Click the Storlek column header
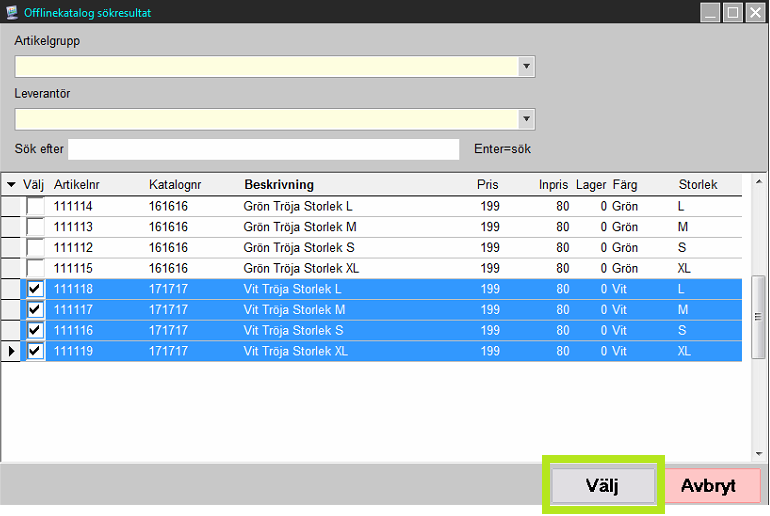This screenshot has width=770, height=516. [x=697, y=185]
